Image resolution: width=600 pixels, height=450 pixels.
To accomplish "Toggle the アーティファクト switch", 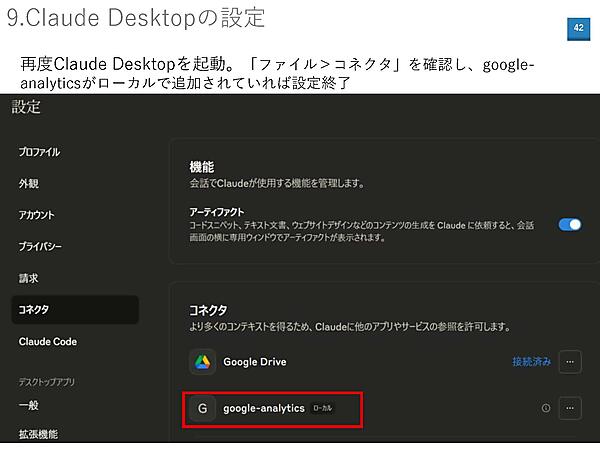I will coord(569,225).
